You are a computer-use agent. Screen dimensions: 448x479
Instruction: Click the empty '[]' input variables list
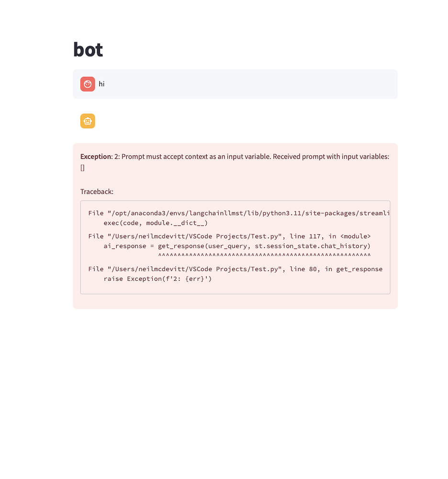82,168
